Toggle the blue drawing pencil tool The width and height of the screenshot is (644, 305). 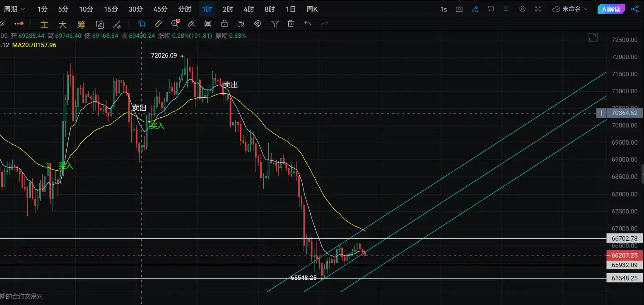tap(475, 9)
